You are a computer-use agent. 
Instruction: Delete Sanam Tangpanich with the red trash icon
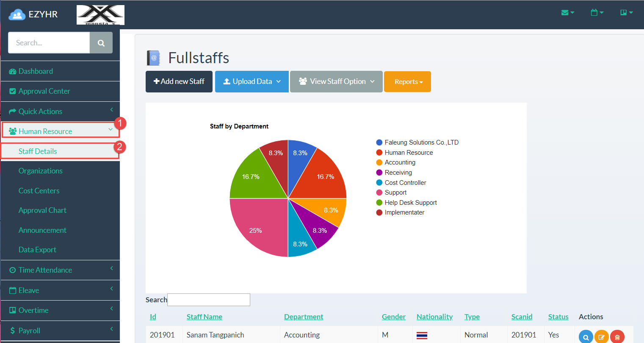point(617,337)
